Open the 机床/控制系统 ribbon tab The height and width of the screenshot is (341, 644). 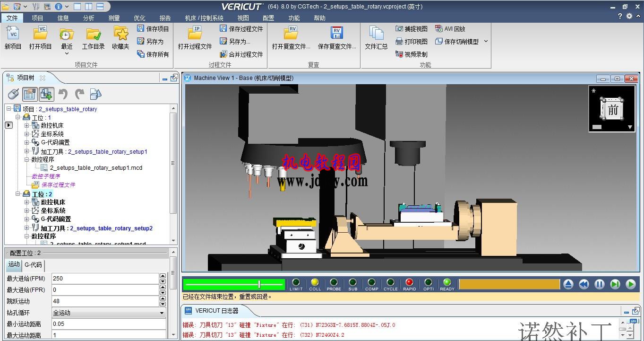204,18
